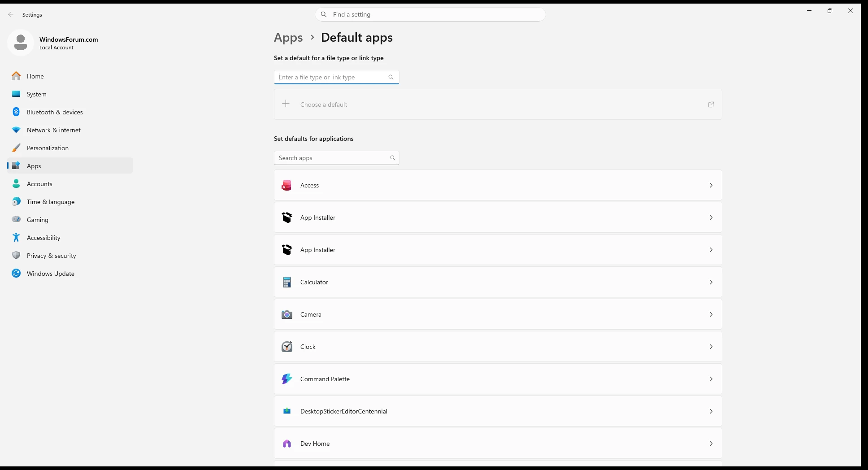Click the plus icon beside Choose a default
The image size is (868, 470).
(286, 104)
